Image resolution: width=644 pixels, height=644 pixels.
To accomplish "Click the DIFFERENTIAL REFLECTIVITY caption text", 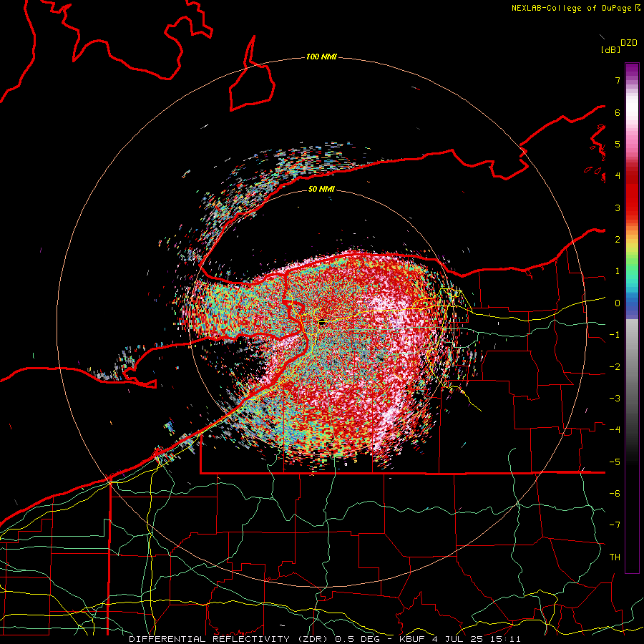I will tap(210, 639).
